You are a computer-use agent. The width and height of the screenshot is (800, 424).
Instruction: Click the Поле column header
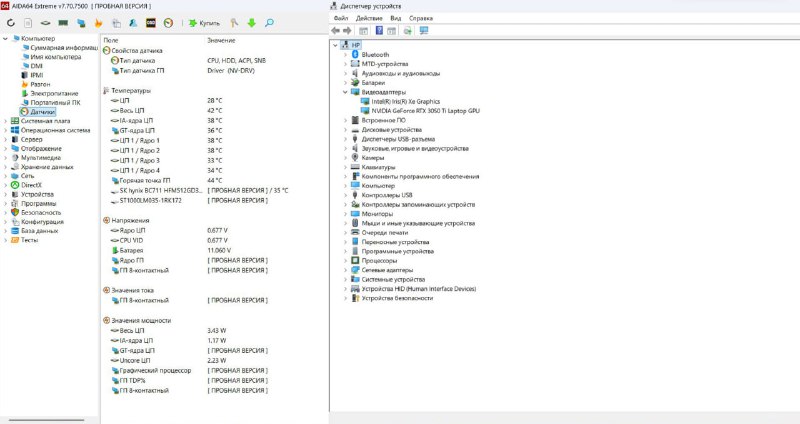111,40
